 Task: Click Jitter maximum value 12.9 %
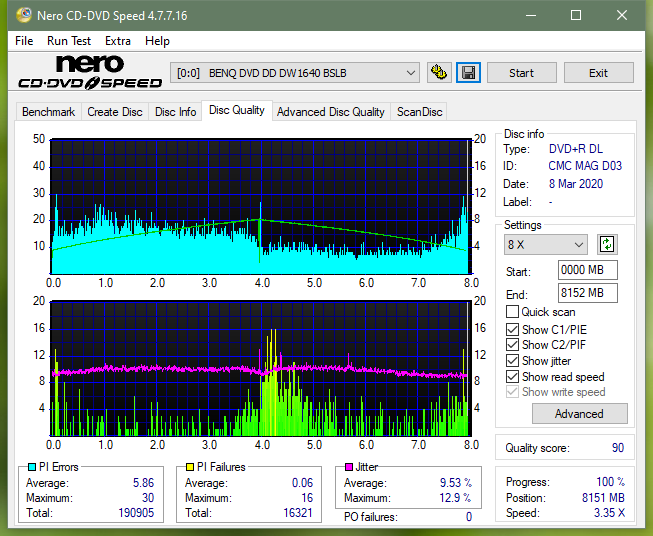456,498
